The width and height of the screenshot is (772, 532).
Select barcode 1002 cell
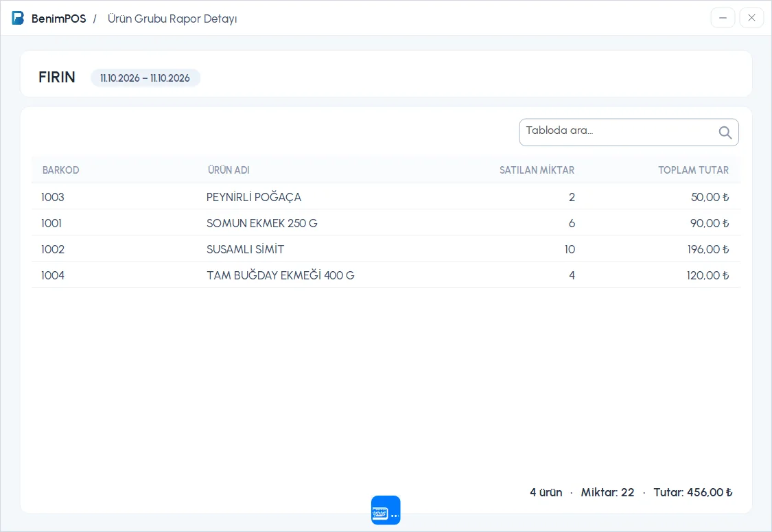[x=53, y=249]
